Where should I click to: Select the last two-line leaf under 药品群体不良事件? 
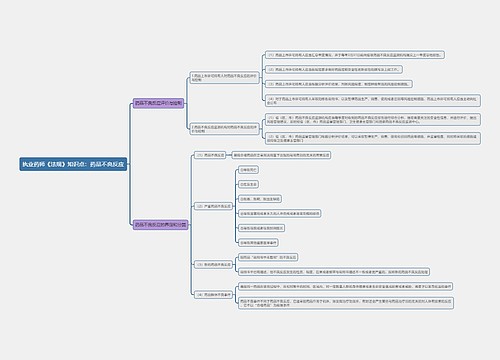tap(346, 303)
